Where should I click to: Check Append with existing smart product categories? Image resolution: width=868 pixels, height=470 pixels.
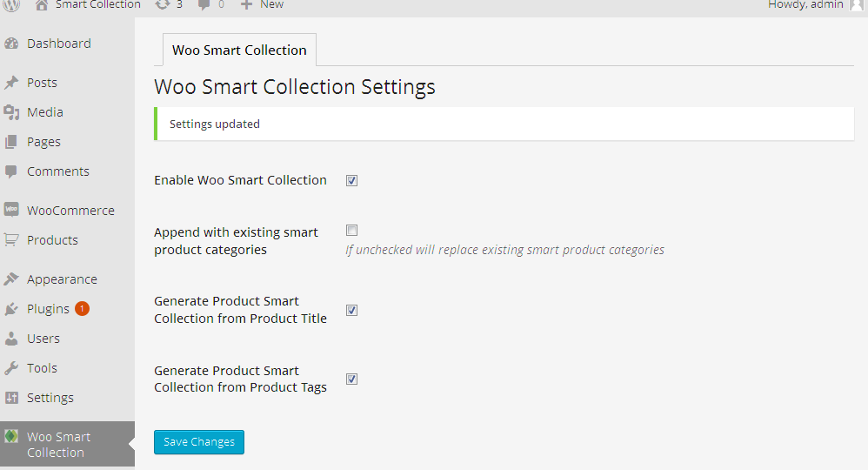351,230
